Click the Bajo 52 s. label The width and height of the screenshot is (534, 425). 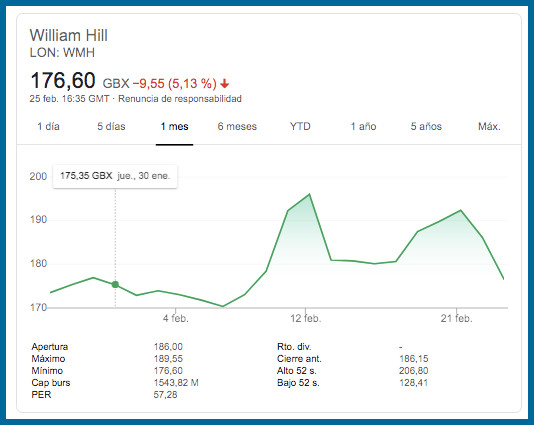tap(298, 383)
